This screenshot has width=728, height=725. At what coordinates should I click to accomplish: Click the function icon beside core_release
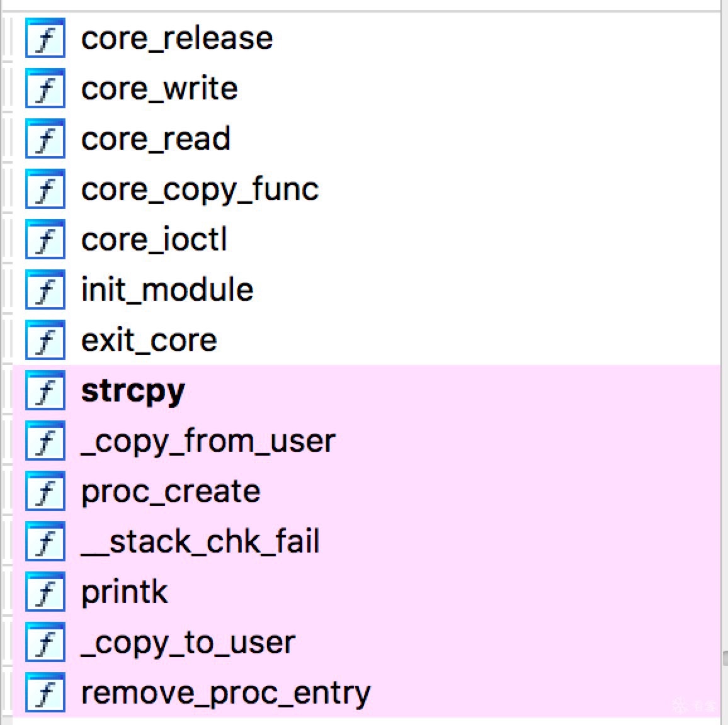45,38
